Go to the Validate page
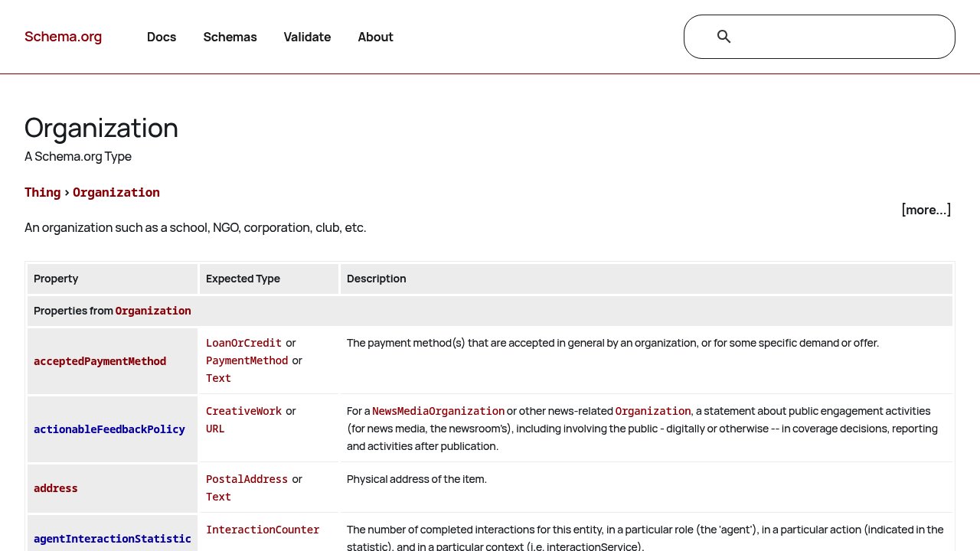This screenshot has width=980, height=551. pyautogui.click(x=307, y=37)
